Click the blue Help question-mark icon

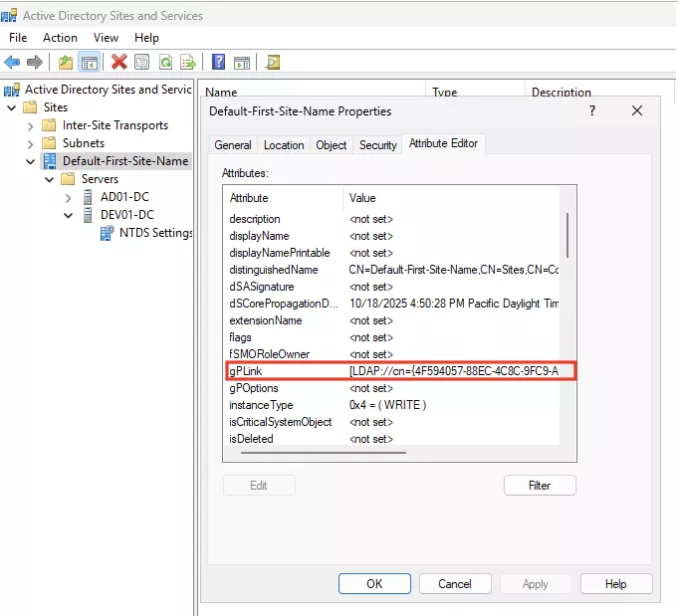coord(218,62)
